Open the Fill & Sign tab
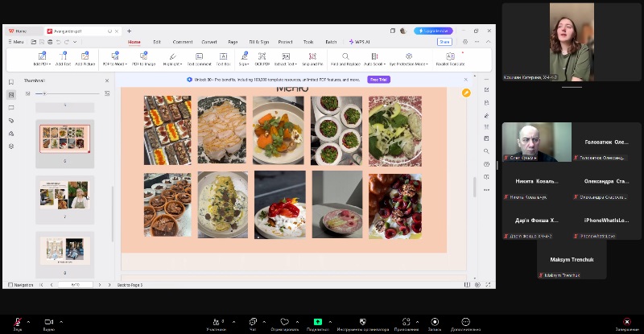This screenshot has height=334, width=644. tap(258, 42)
